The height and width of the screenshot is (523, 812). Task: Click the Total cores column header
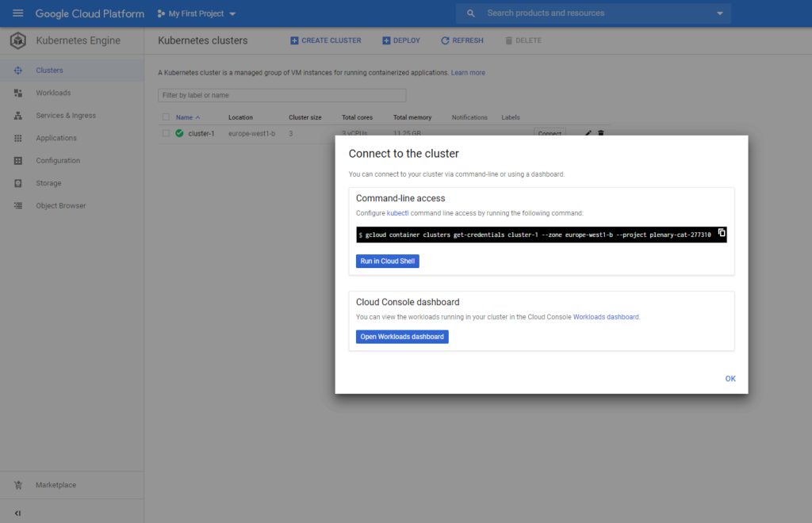[358, 117]
